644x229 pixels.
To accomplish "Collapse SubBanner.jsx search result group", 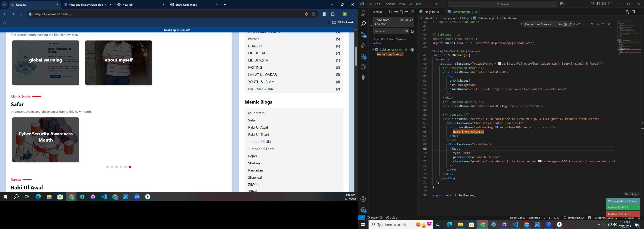I will 373,49.
